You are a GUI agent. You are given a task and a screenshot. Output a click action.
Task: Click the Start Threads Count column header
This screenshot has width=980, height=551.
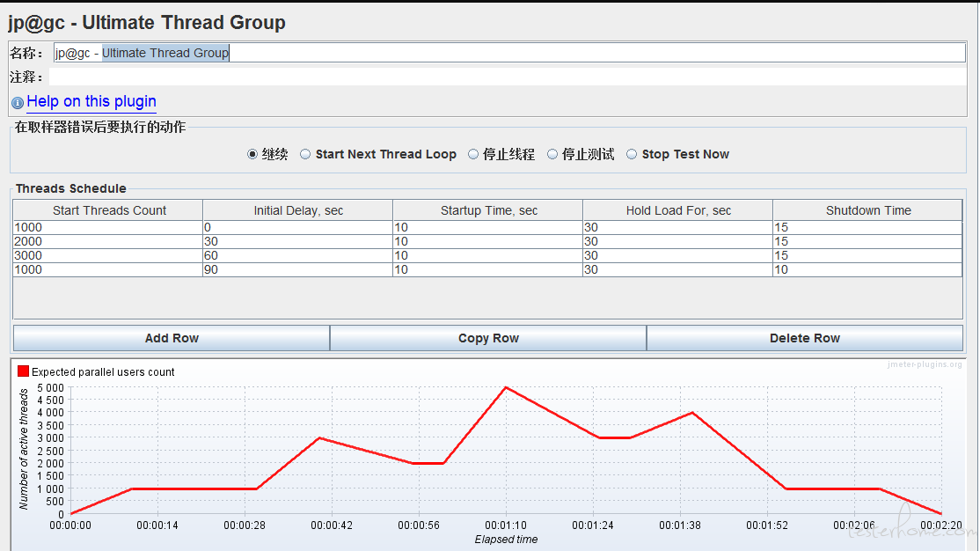[x=109, y=210]
